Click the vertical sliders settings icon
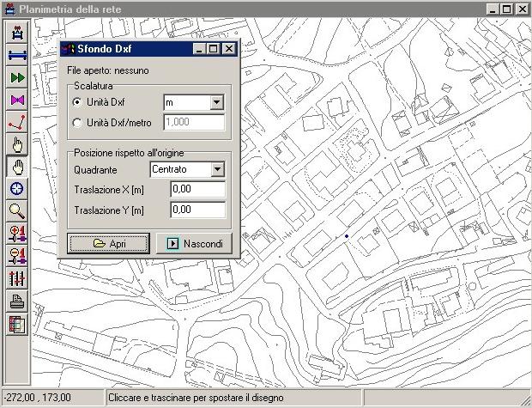The image size is (532, 408). coord(17,279)
